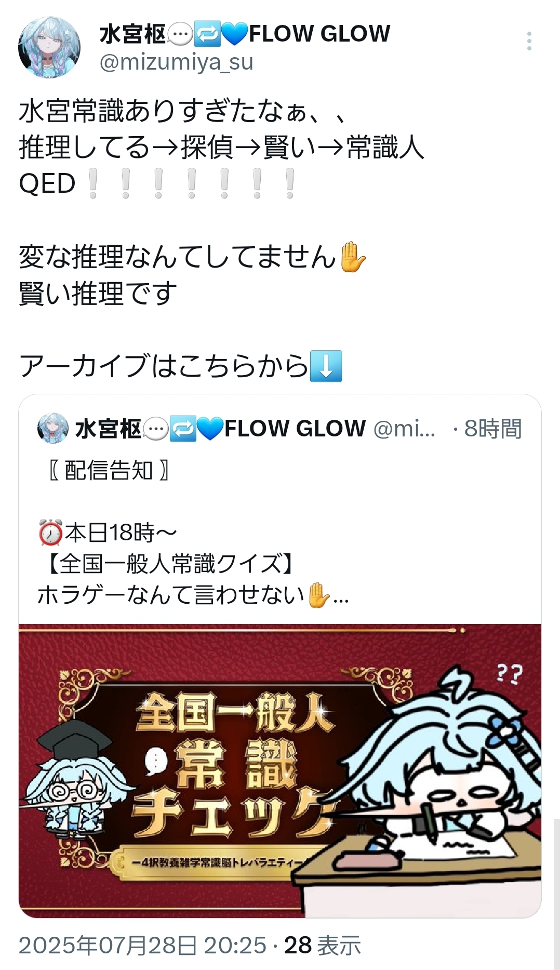The width and height of the screenshot is (560, 970).
Task: Tap the author's round profile avatar
Action: pyautogui.click(x=49, y=47)
